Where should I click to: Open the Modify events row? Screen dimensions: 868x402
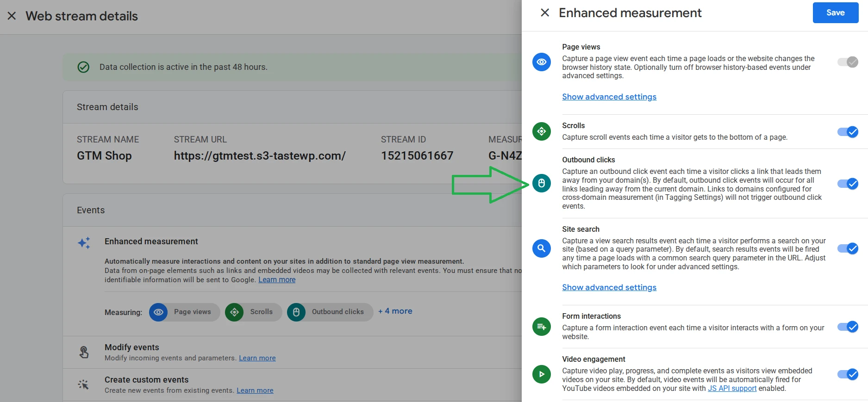(292, 353)
